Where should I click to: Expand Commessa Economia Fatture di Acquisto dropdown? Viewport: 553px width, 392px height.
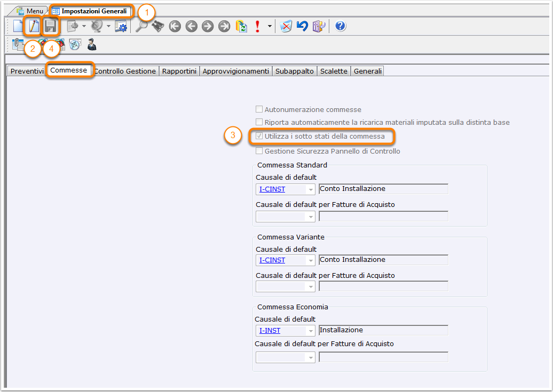pos(310,357)
